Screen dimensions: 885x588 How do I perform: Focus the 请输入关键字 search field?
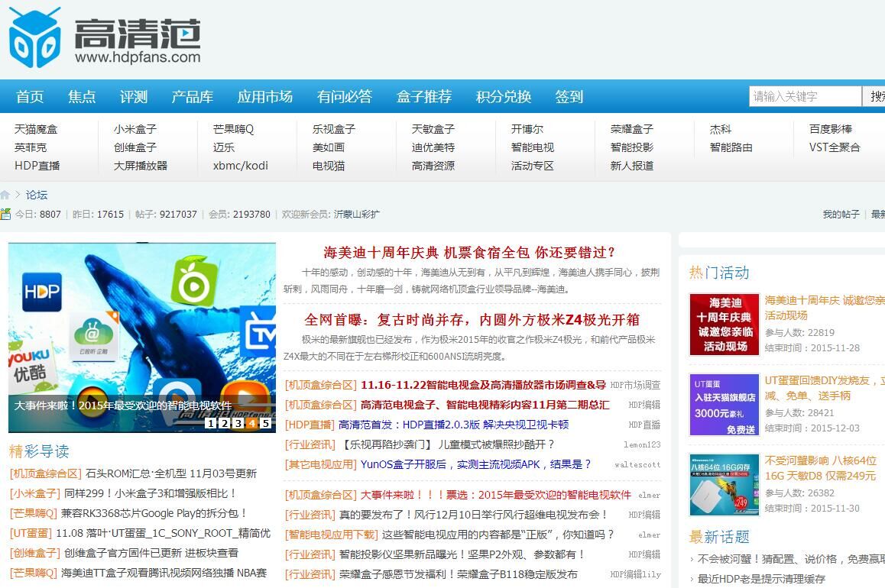(806, 96)
